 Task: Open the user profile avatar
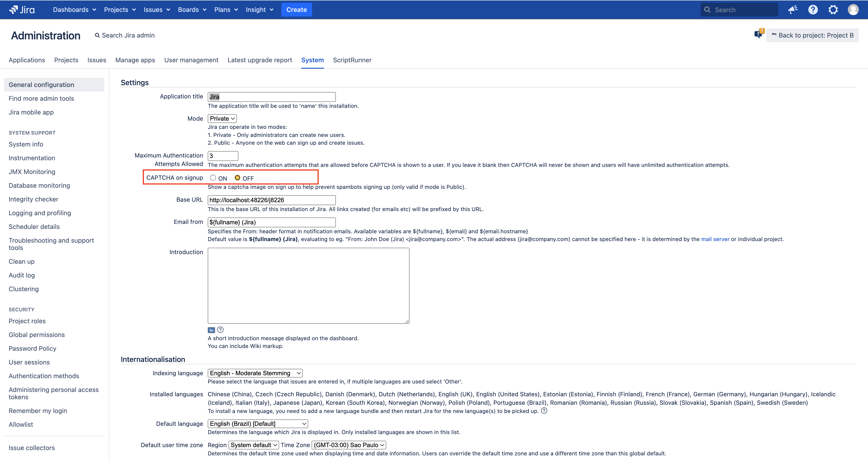853,10
